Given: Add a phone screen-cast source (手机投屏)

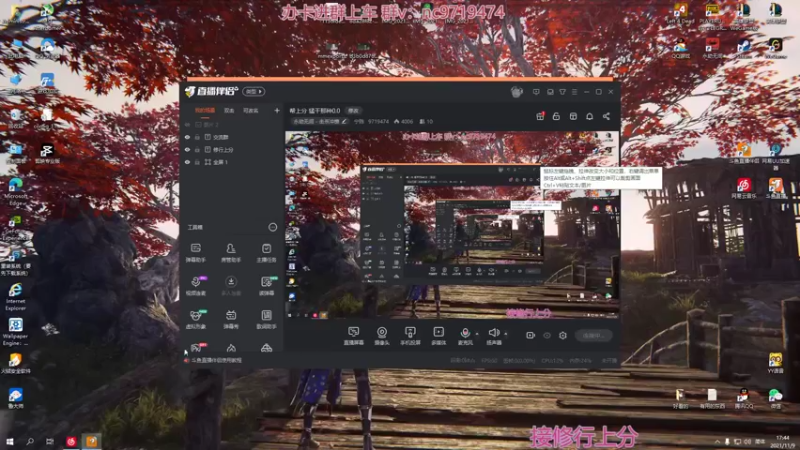Looking at the screenshot, I should tap(410, 336).
